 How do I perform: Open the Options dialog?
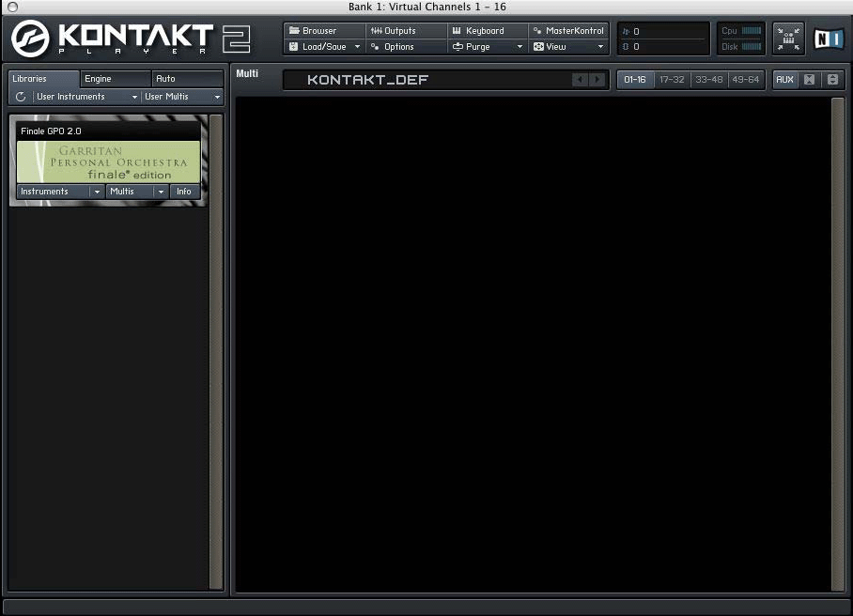[406, 47]
